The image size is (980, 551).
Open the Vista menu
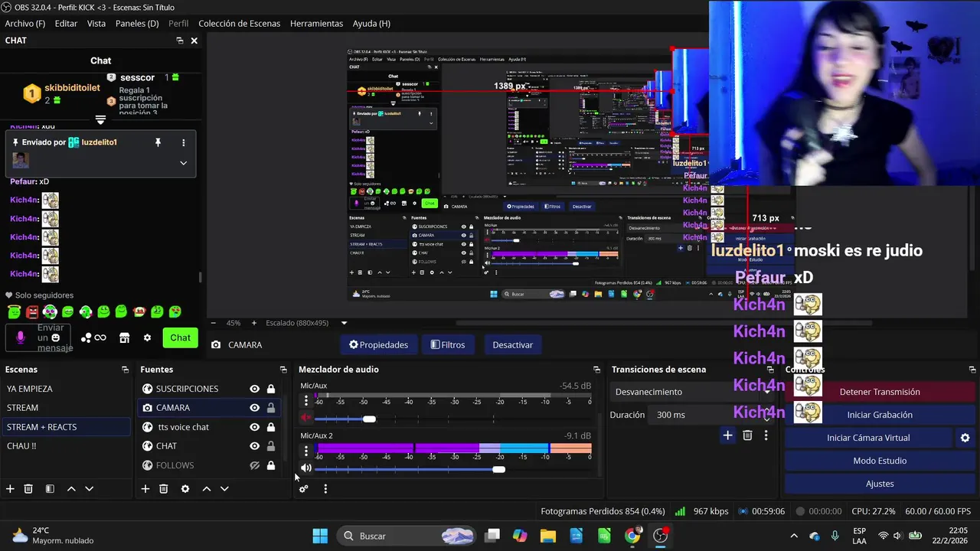click(96, 24)
